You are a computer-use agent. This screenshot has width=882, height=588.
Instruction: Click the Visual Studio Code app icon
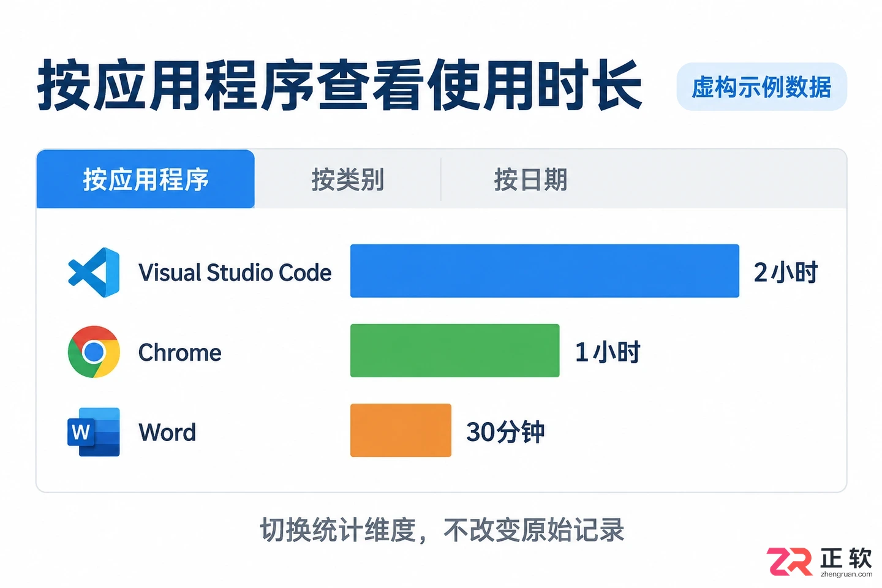pyautogui.click(x=94, y=273)
